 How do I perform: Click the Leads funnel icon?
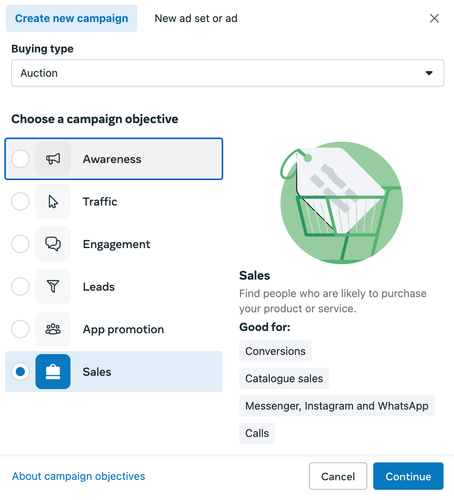53,286
